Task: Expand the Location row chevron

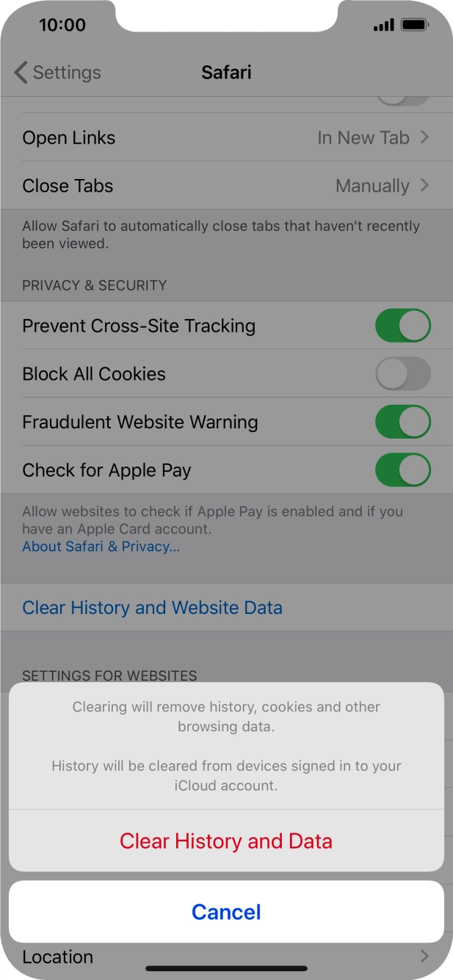Action: point(424,957)
